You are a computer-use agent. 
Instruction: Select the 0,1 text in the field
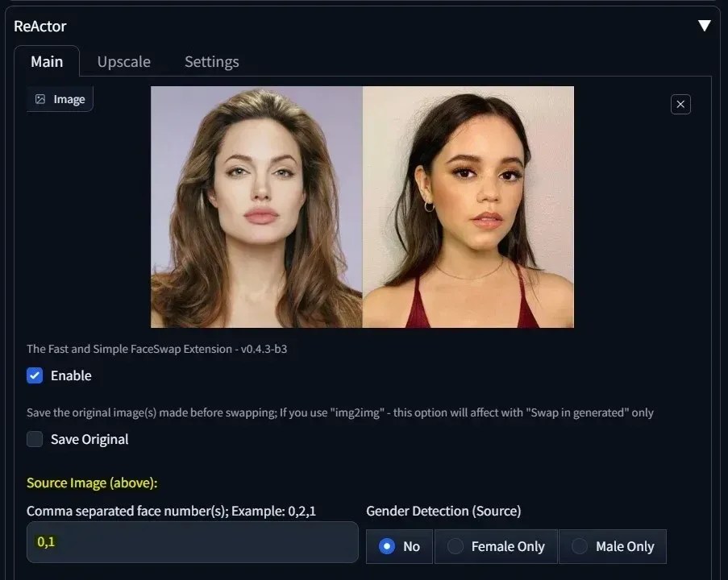coord(46,541)
